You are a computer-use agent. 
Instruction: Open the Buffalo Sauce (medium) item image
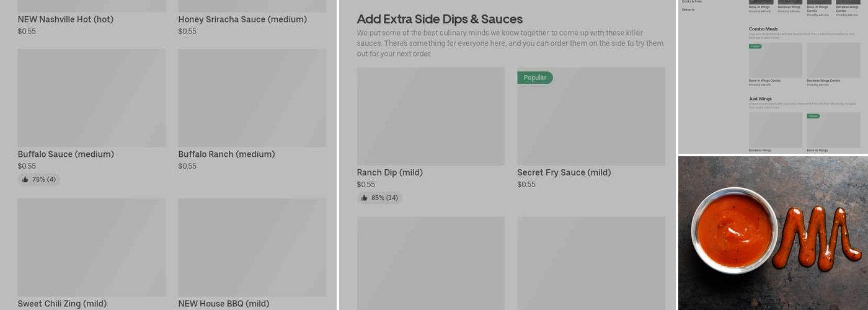pos(91,98)
